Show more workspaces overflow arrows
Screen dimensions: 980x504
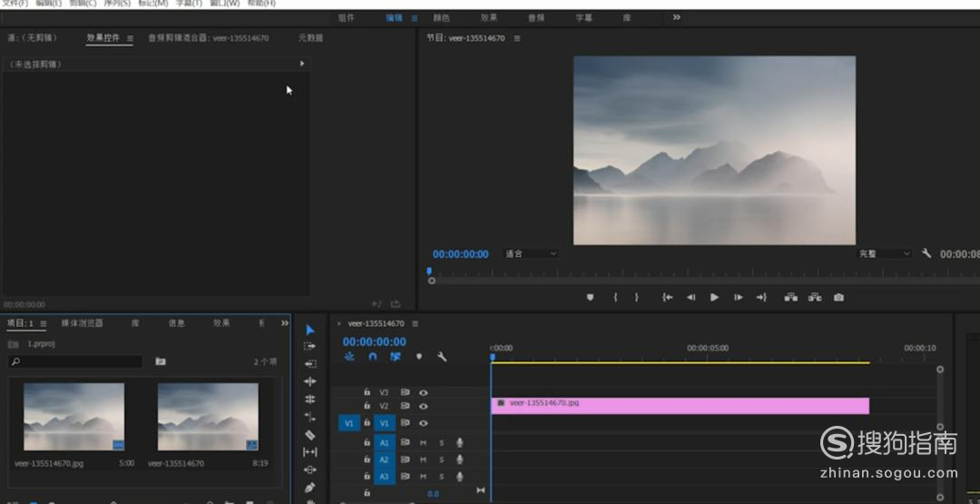[676, 17]
